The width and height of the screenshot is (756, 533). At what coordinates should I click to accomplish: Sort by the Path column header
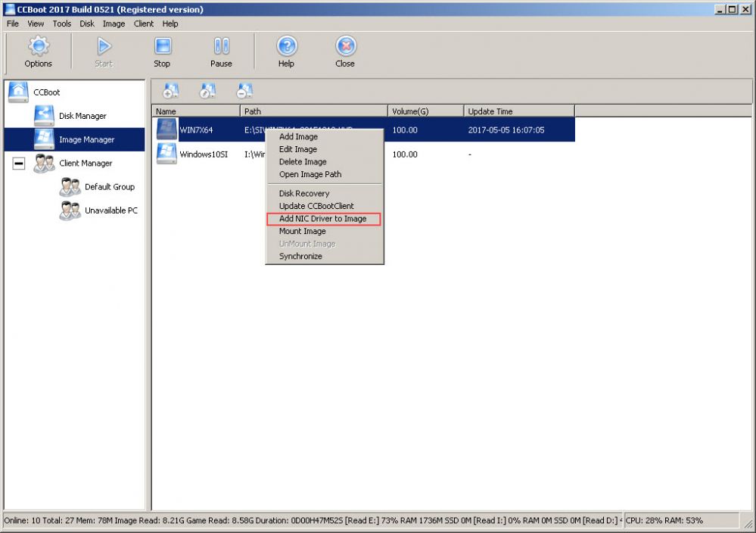pyautogui.click(x=314, y=111)
